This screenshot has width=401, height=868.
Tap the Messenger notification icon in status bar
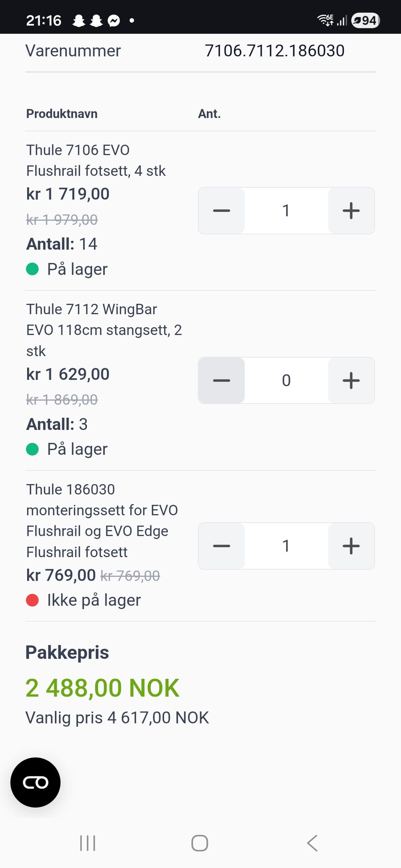point(114,20)
